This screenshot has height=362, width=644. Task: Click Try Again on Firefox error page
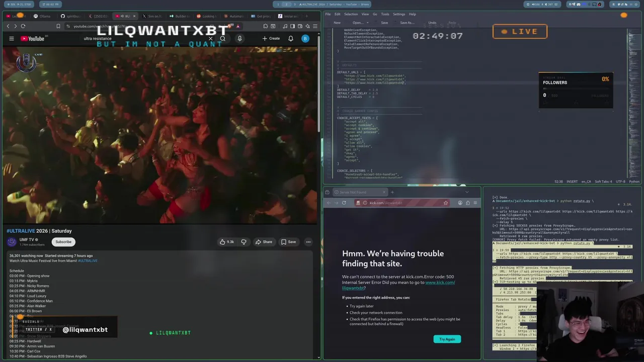[x=447, y=339]
